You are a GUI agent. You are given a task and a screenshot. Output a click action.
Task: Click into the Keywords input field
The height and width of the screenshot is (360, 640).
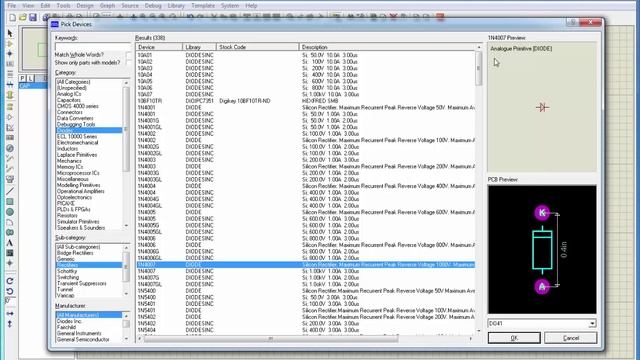tap(93, 47)
